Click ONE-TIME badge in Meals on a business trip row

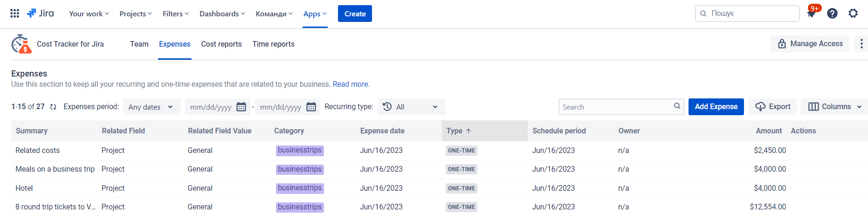coord(462,169)
